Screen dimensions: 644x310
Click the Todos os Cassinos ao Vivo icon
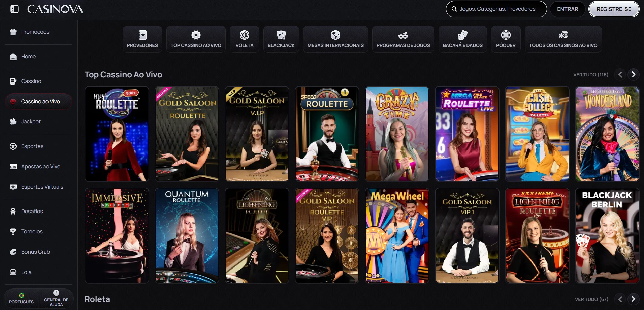(563, 35)
